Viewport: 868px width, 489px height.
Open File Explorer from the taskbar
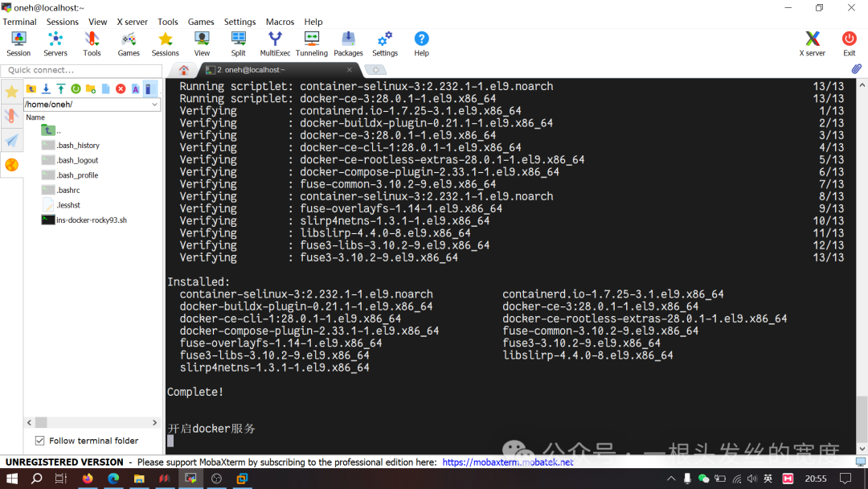click(139, 479)
